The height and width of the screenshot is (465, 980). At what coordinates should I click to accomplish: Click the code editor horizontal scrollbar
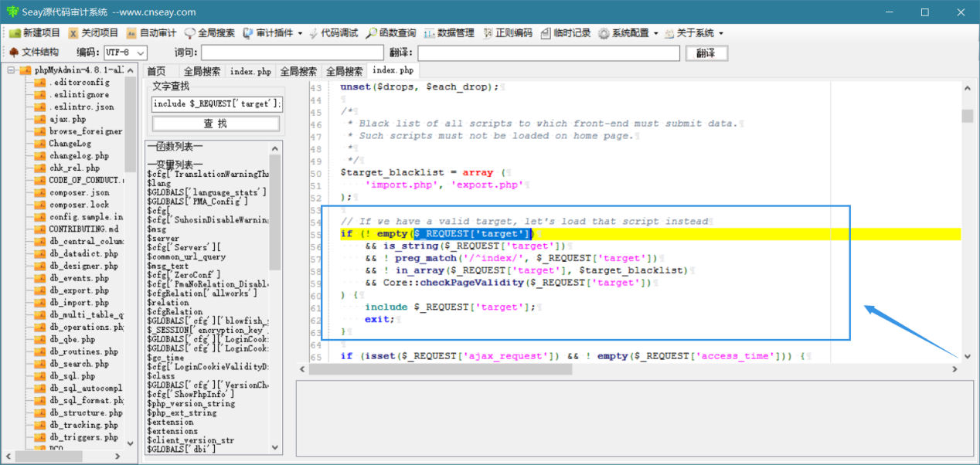point(634,369)
